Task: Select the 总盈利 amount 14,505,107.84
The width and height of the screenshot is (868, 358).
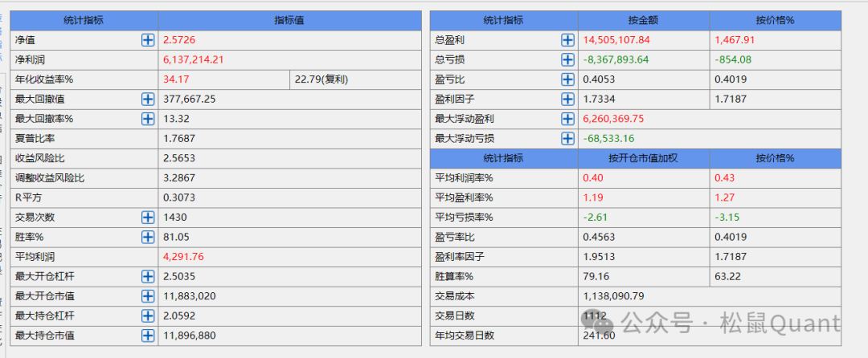Action: [x=616, y=40]
